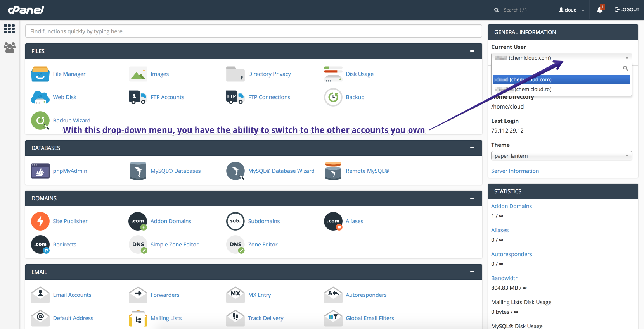Click the phpMyAdmin icon
This screenshot has width=644, height=329.
[40, 171]
